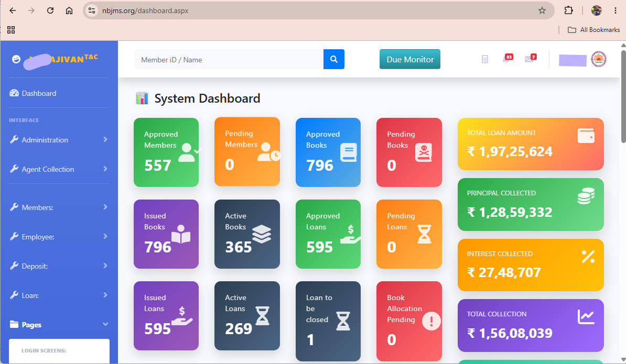Screen dimensions: 626x364
Task: Expand Agent Collection menu chevron
Action: (105, 169)
